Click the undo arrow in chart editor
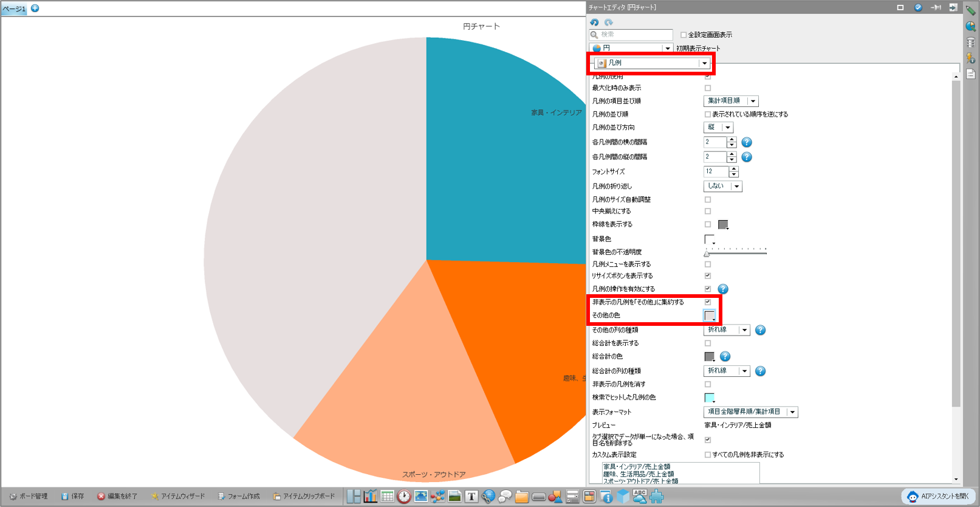This screenshot has width=980, height=507. pyautogui.click(x=594, y=22)
